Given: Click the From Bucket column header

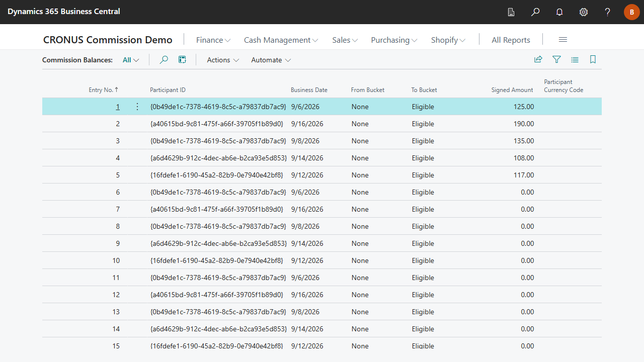Looking at the screenshot, I should coord(368,90).
